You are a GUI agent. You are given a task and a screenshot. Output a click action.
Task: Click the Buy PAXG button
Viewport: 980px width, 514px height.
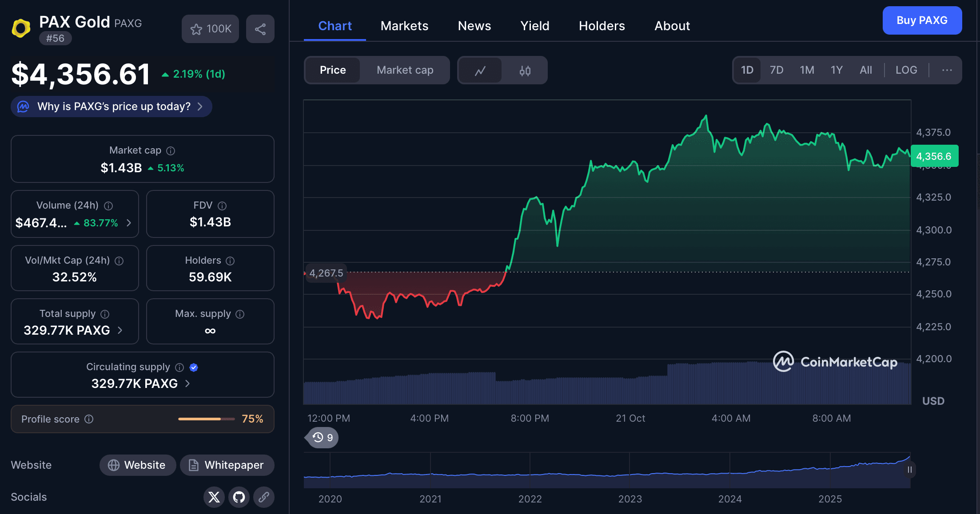click(922, 20)
